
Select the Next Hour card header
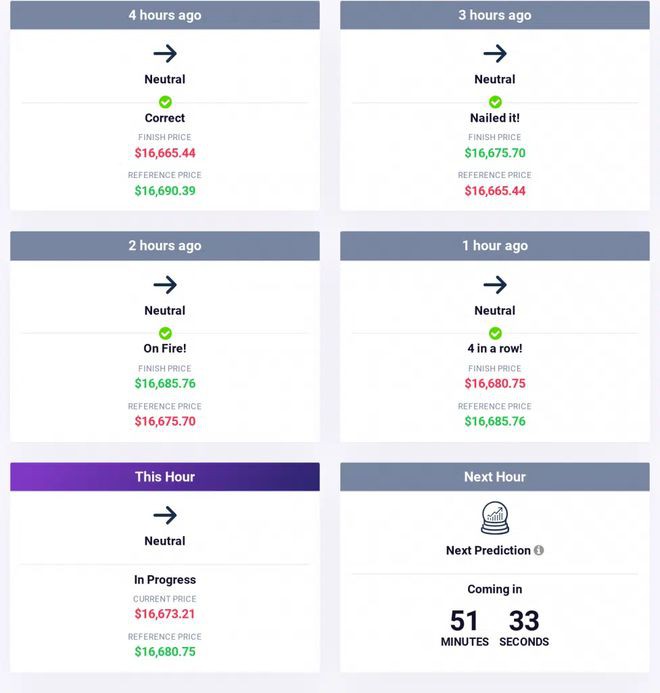click(495, 477)
